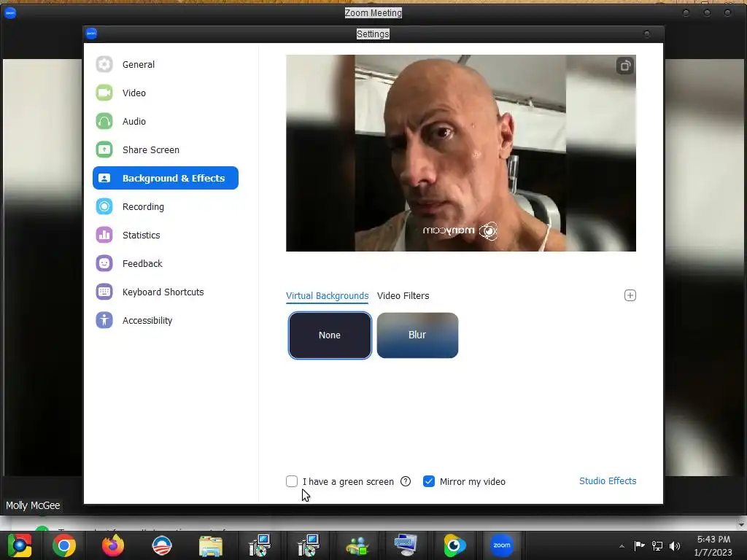The width and height of the screenshot is (747, 560).
Task: Click Keyboard Shortcuts label in sidebar
Action: click(163, 292)
